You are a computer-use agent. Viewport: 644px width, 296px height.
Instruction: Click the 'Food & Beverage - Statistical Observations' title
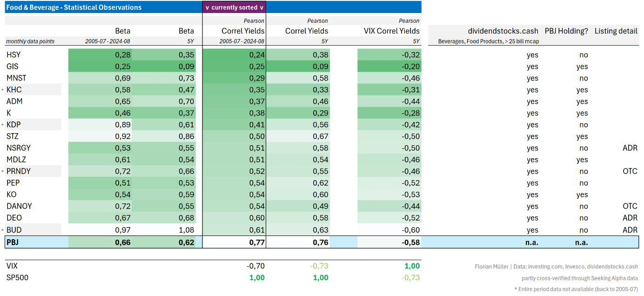[74, 7]
